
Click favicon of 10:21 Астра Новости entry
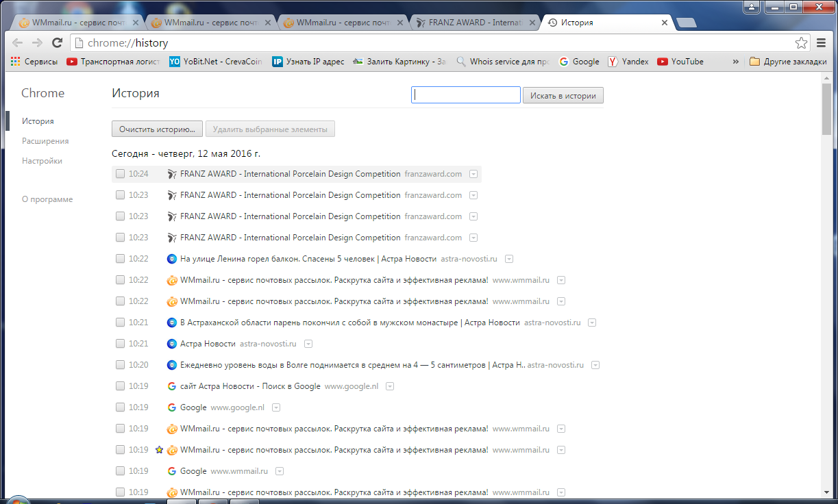172,344
